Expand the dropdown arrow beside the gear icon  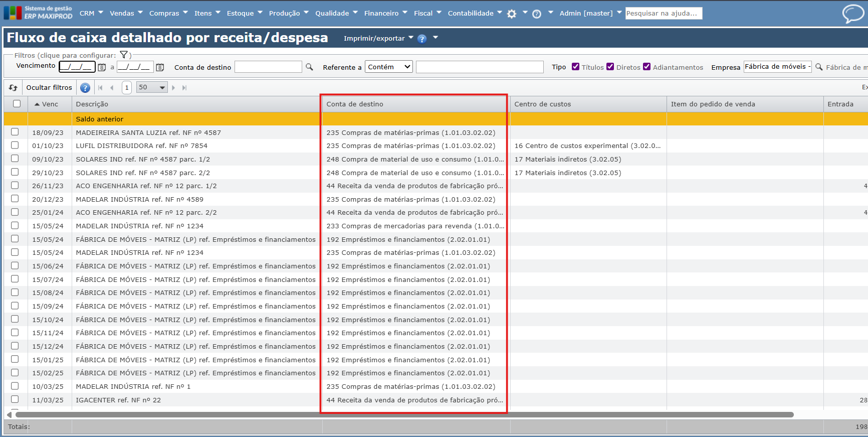[x=525, y=13]
